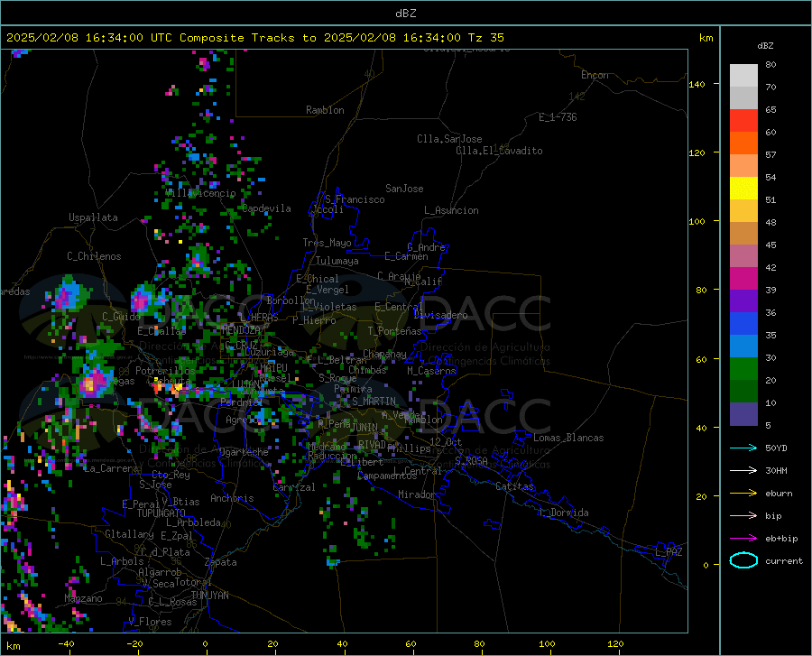Screen dimensions: 812x656
Task: Click the '48' value on dBZ scale
Action: [x=770, y=223]
